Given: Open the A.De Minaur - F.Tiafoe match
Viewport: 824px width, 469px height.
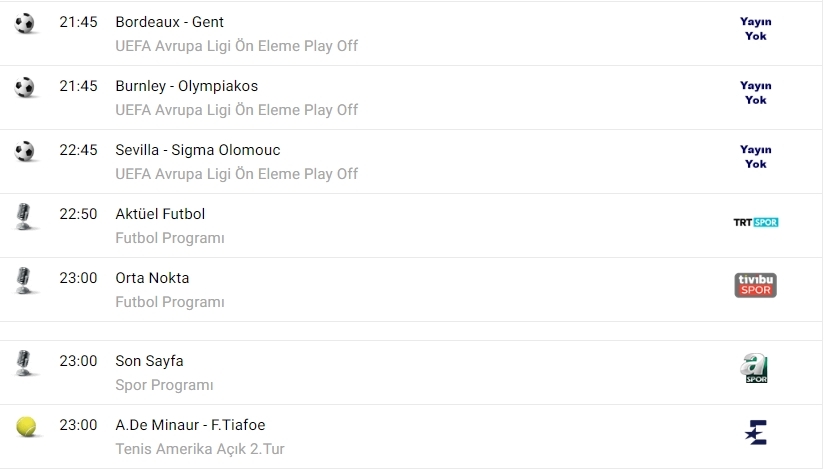Looking at the screenshot, I should [191, 425].
